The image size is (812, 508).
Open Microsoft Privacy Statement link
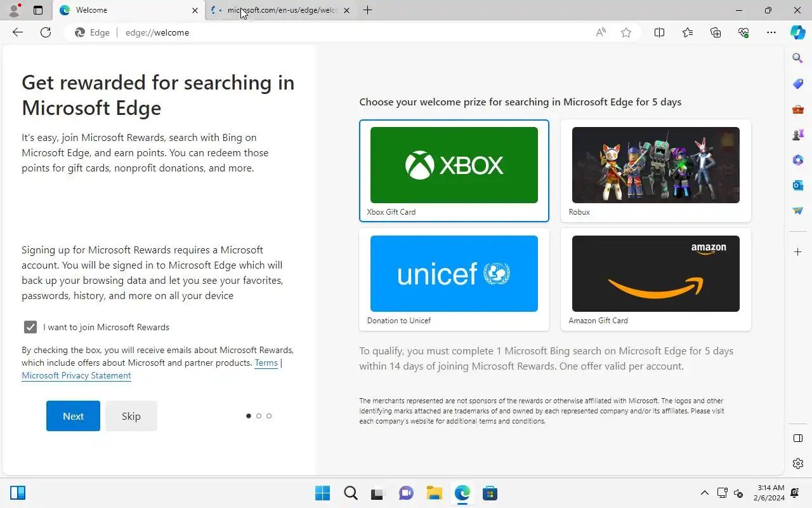pos(76,375)
